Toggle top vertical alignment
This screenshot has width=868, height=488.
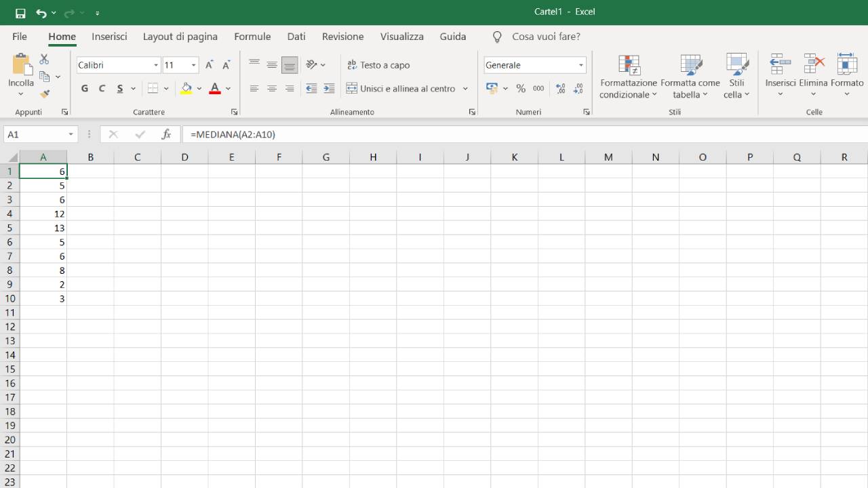click(254, 65)
